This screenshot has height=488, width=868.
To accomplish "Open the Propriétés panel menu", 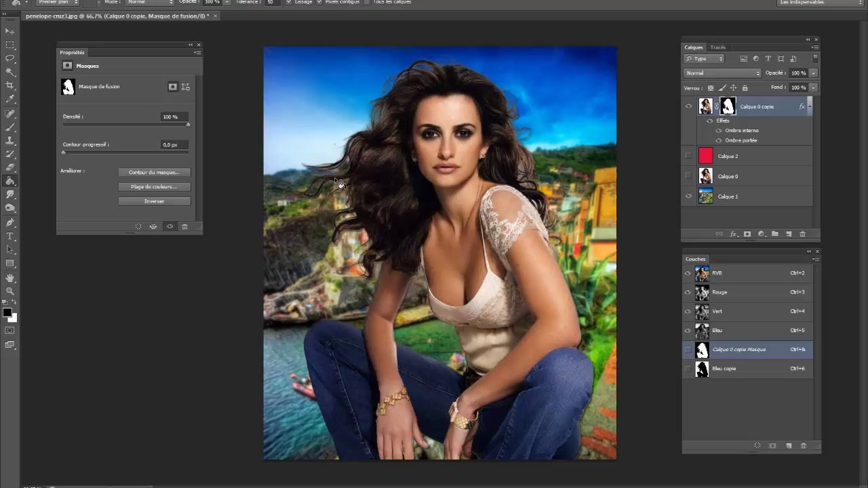I will click(197, 53).
